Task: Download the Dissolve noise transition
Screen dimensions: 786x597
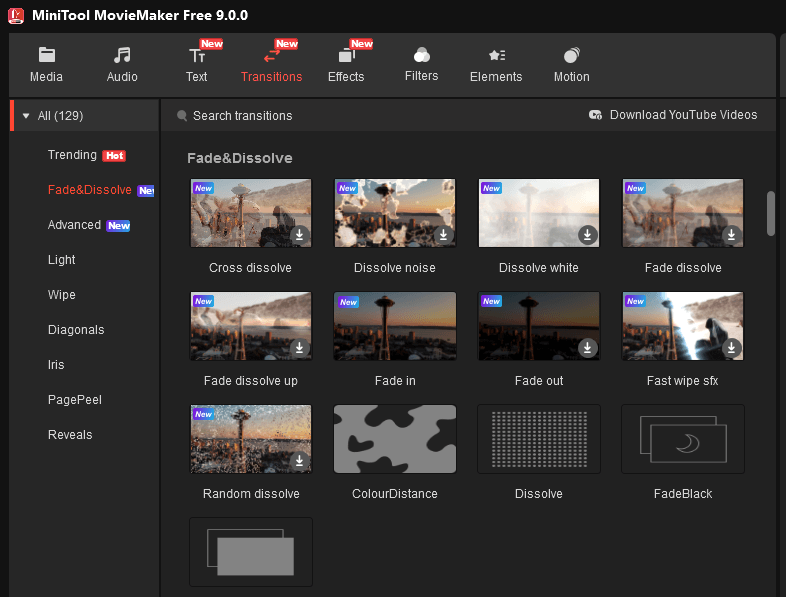Action: click(x=443, y=235)
